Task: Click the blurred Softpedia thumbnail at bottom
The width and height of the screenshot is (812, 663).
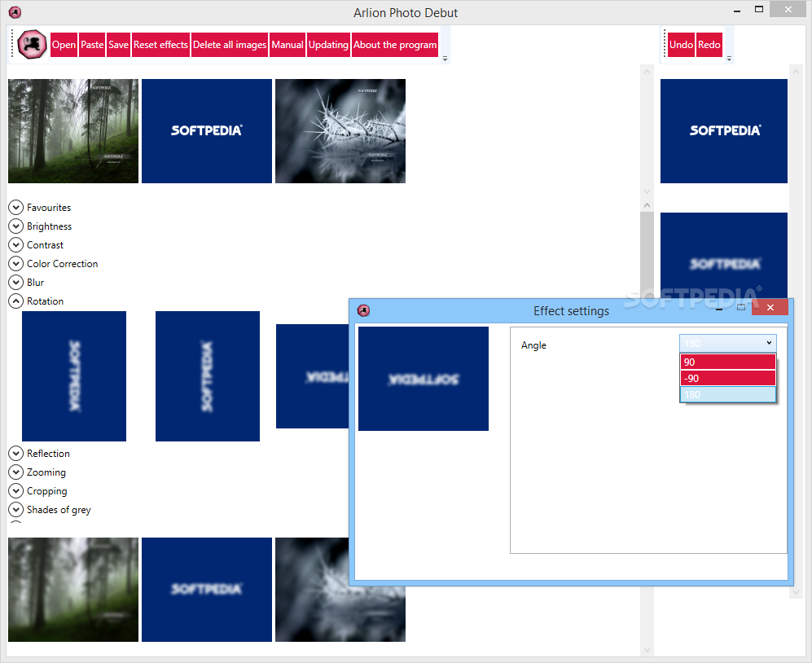Action: 207,590
